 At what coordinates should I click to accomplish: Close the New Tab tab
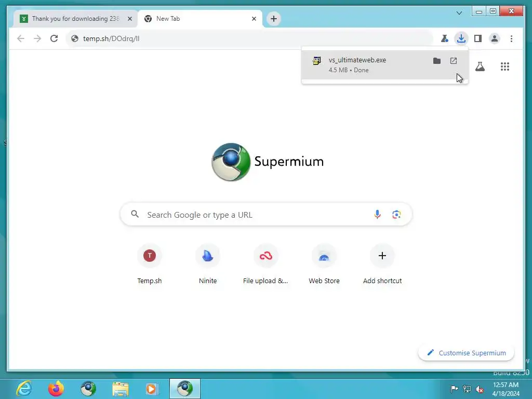pos(254,19)
